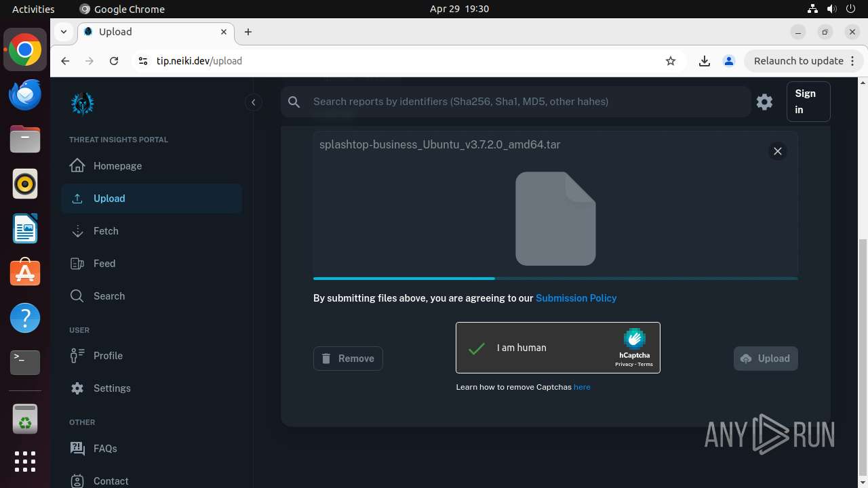The height and width of the screenshot is (488, 868).
Task: Open the remove Captchas 'here' link
Action: click(x=582, y=387)
